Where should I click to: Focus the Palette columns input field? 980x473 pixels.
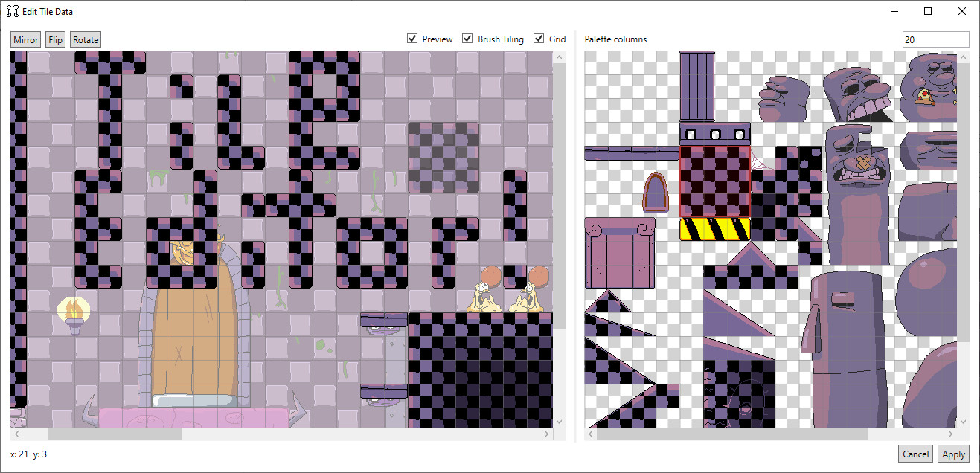[x=935, y=40]
